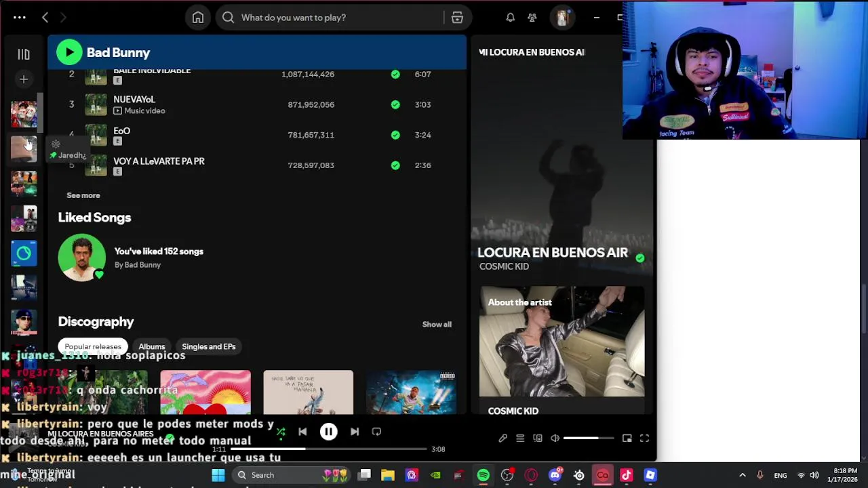
Task: Seek in the song progress bar
Action: point(329,449)
